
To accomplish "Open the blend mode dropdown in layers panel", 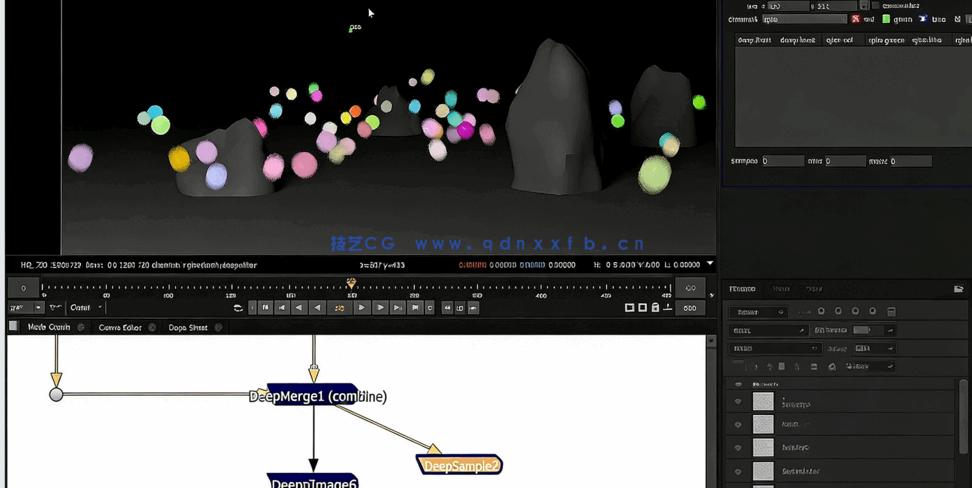I will (x=770, y=330).
